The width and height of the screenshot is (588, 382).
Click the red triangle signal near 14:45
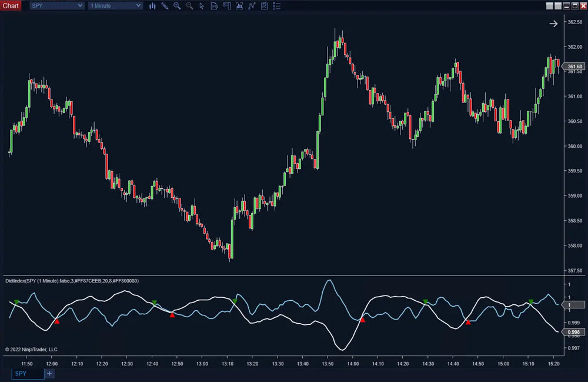point(468,322)
